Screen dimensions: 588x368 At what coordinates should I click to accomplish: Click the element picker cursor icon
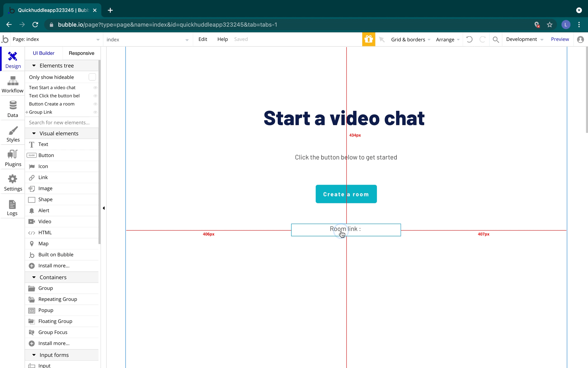tap(382, 39)
